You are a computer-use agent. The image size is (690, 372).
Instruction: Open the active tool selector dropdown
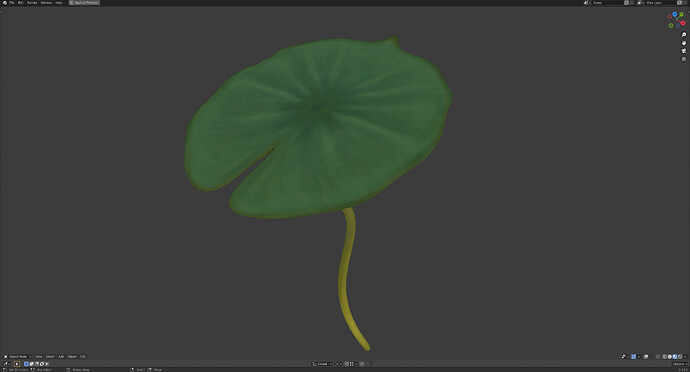pos(7,364)
